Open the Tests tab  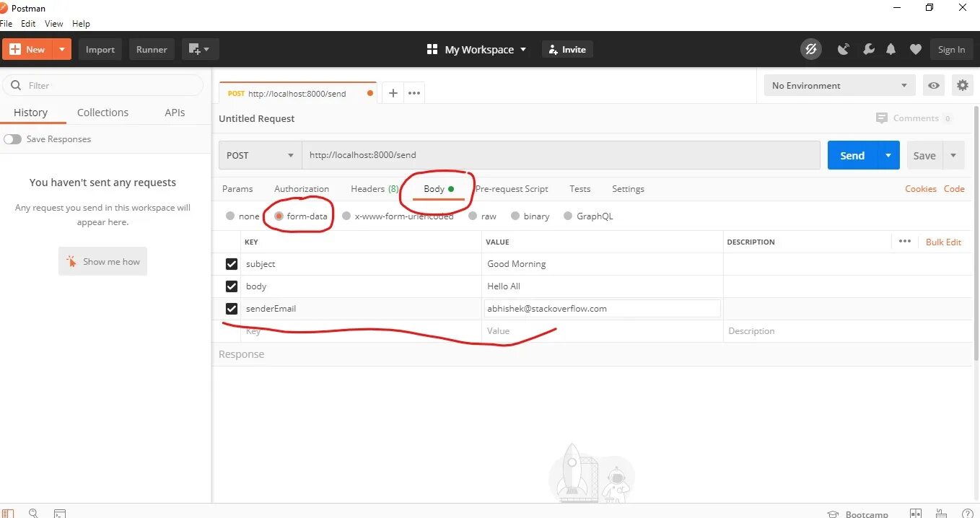(x=580, y=189)
